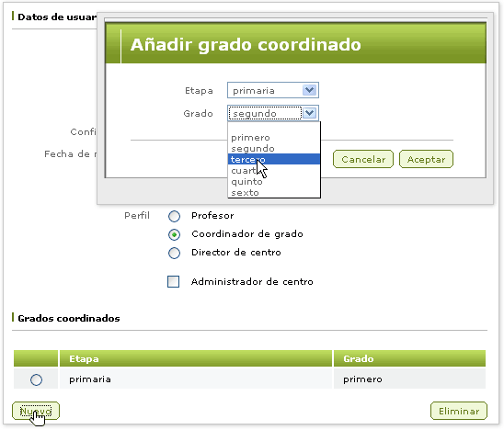
Task: Confirm with the Aceptar button
Action: click(426, 159)
